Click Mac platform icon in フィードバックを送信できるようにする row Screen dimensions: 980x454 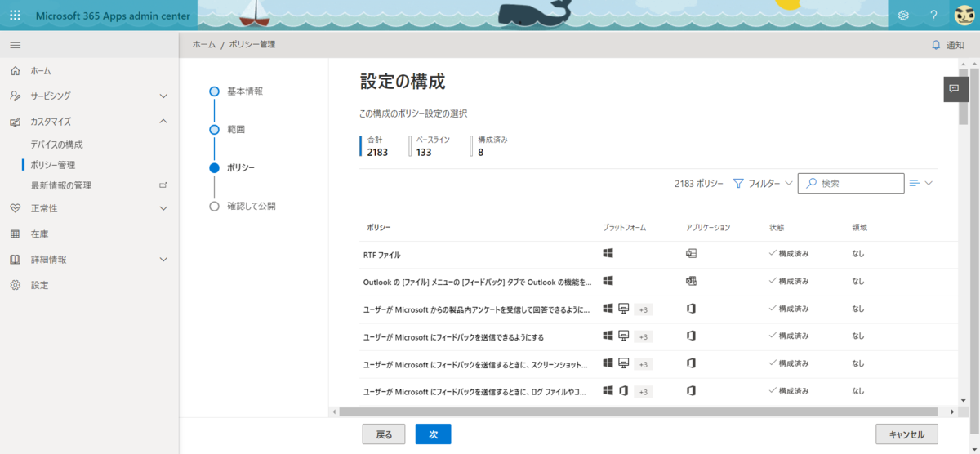click(x=623, y=336)
